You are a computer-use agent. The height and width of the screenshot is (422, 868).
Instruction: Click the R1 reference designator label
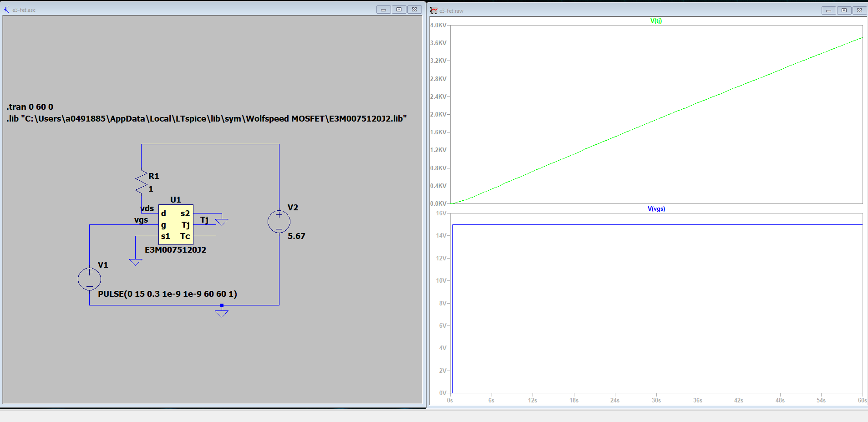pyautogui.click(x=154, y=176)
